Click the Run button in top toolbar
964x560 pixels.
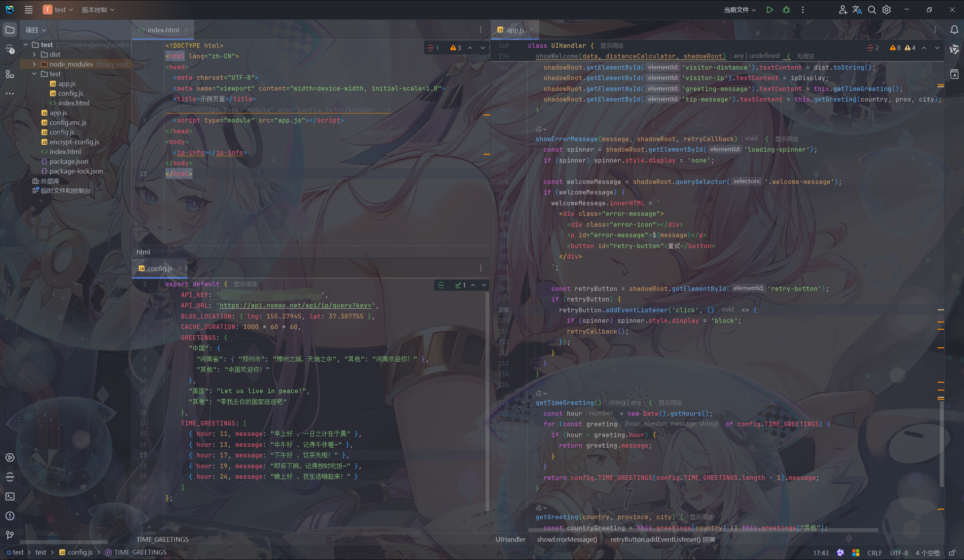pos(769,10)
